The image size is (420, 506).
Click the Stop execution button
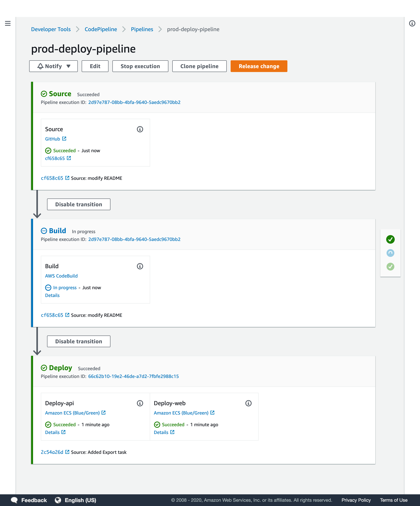click(140, 66)
